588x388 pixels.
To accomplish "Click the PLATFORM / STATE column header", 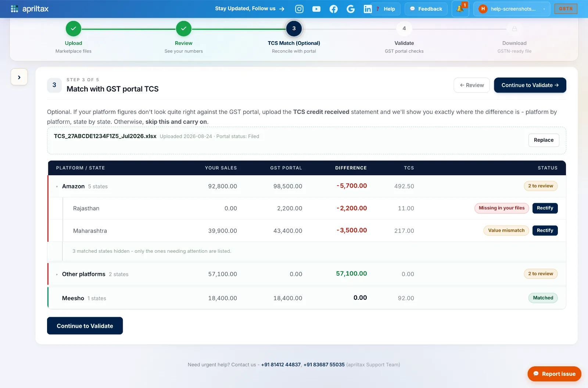I will tap(80, 168).
